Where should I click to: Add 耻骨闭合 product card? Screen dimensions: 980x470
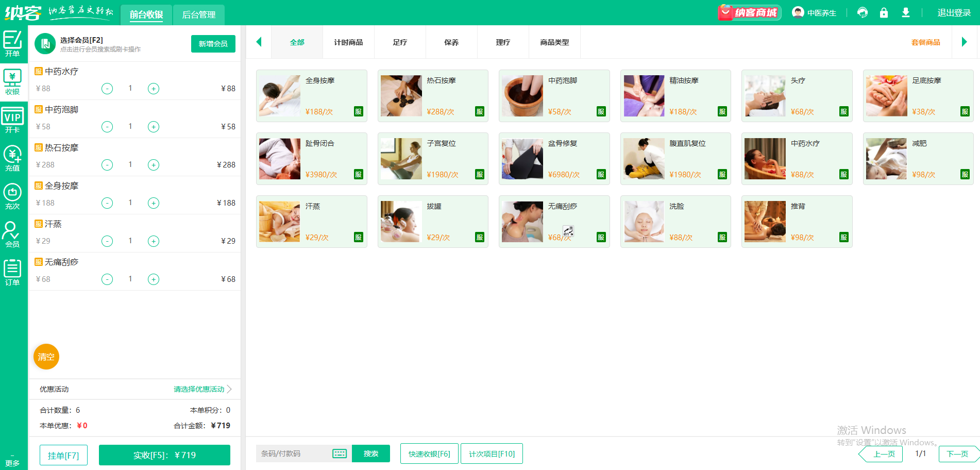click(x=312, y=159)
